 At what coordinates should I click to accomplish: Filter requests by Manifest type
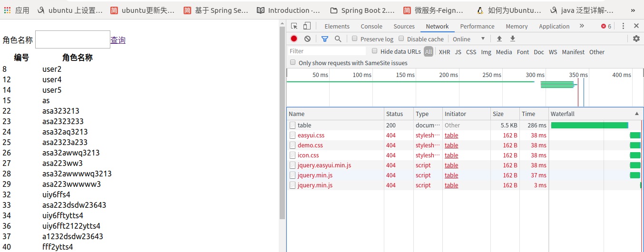pyautogui.click(x=573, y=52)
